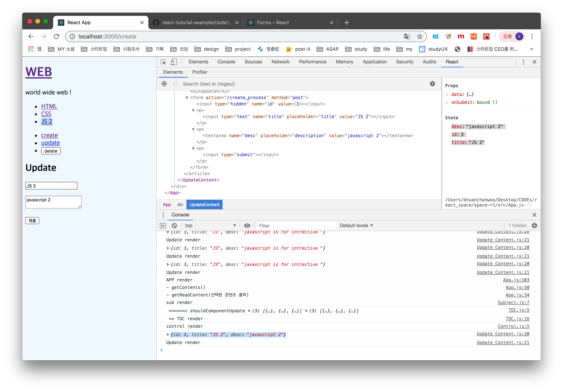
Task: Expand the data prop in Props
Action: [447, 95]
